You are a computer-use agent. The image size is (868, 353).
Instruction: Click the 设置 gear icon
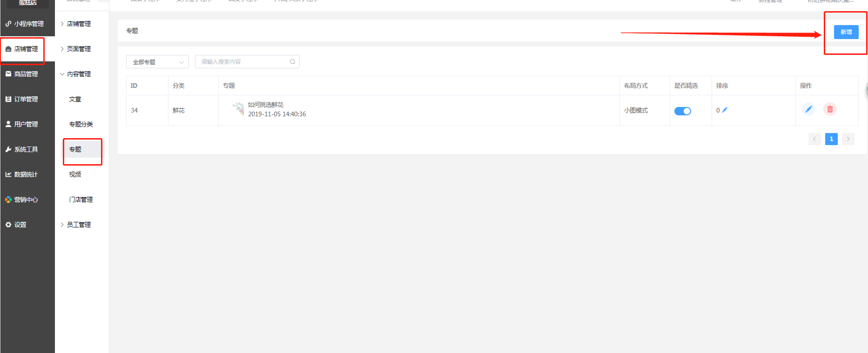tap(8, 225)
